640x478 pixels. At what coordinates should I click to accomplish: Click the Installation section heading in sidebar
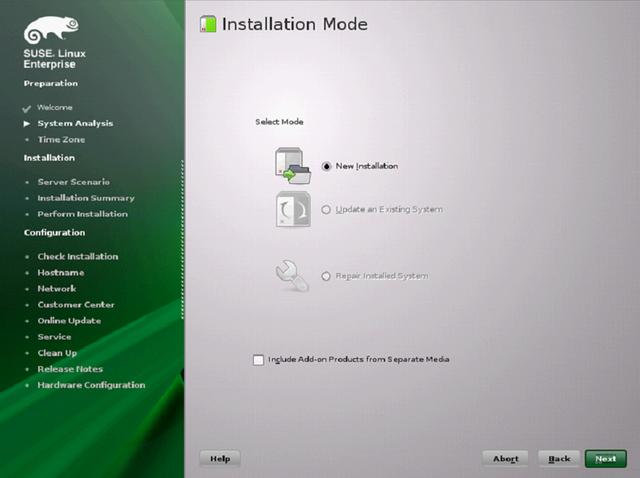(x=49, y=158)
